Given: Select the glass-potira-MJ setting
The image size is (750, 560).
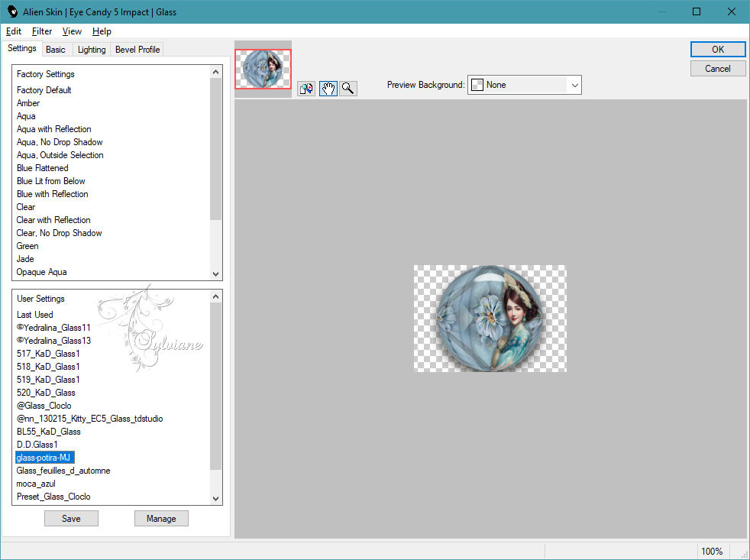Looking at the screenshot, I should point(45,457).
